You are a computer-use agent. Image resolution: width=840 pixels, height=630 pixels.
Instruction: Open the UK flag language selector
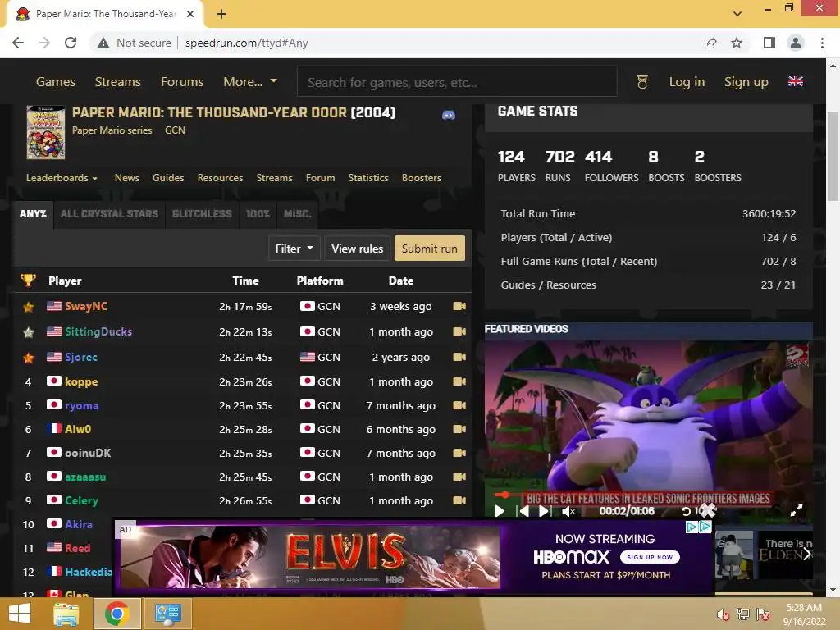tap(796, 81)
